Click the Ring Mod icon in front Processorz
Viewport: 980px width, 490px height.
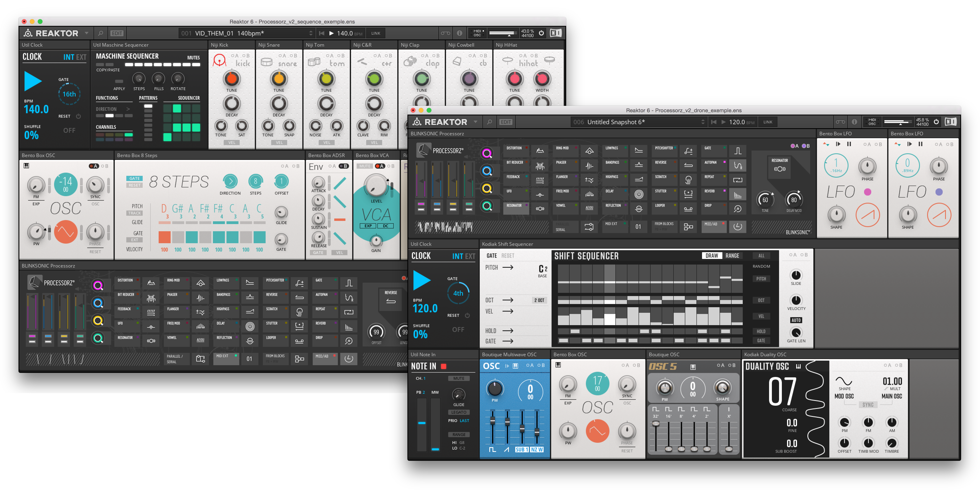coord(589,151)
